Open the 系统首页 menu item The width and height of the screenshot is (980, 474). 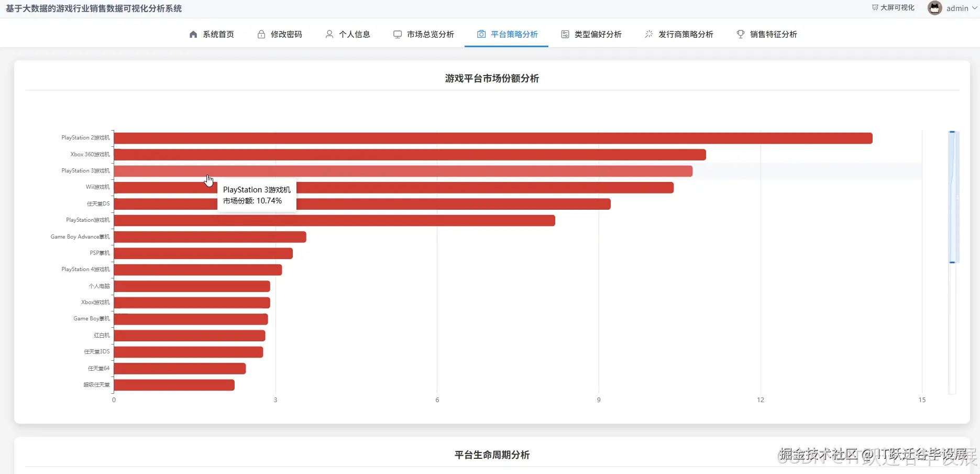point(212,34)
